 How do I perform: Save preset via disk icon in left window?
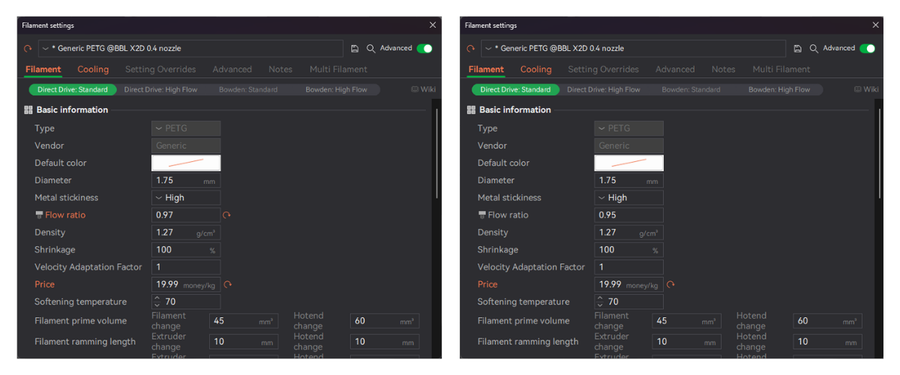pos(355,49)
